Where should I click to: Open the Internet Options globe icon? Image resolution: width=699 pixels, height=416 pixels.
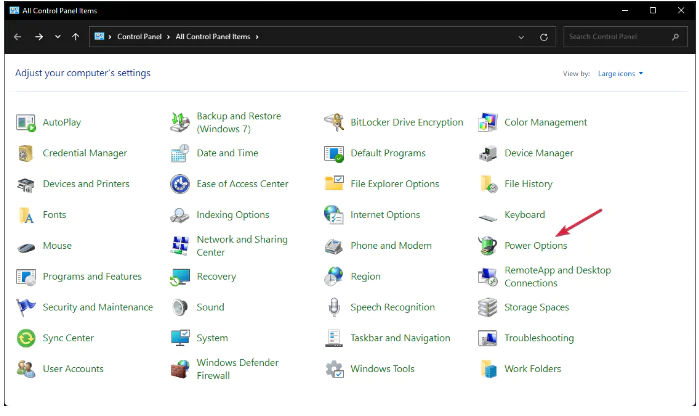(x=333, y=214)
